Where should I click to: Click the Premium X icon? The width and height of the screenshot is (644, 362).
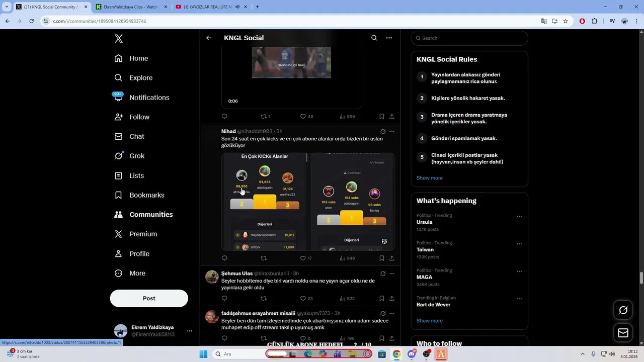click(x=118, y=234)
